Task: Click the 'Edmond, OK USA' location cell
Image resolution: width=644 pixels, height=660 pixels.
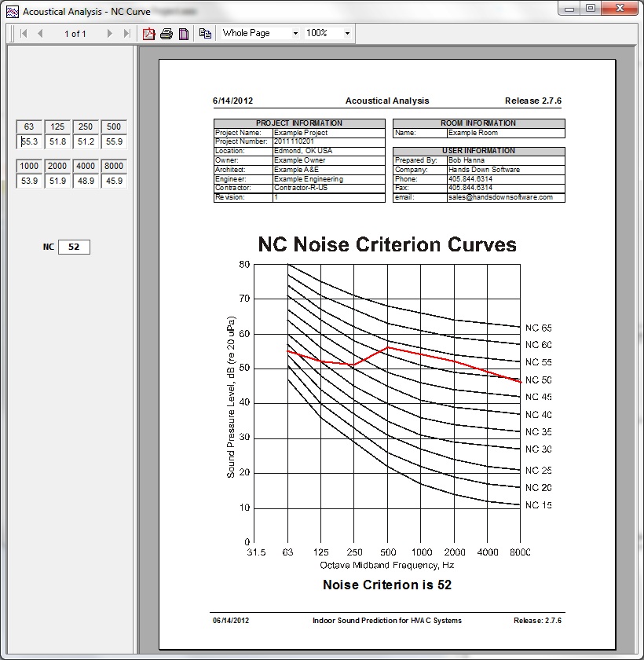Action: [329, 151]
